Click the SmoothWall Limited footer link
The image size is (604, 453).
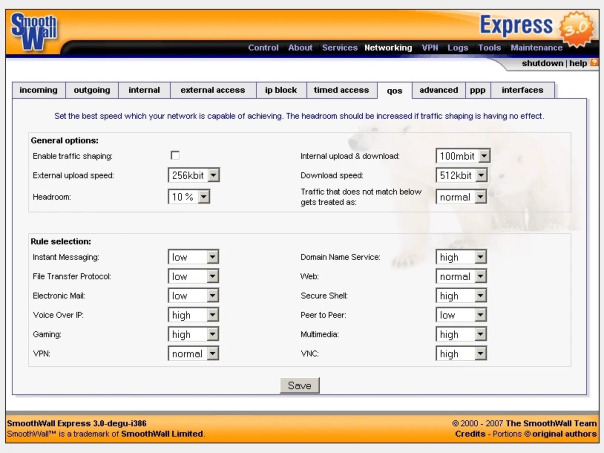[162, 434]
